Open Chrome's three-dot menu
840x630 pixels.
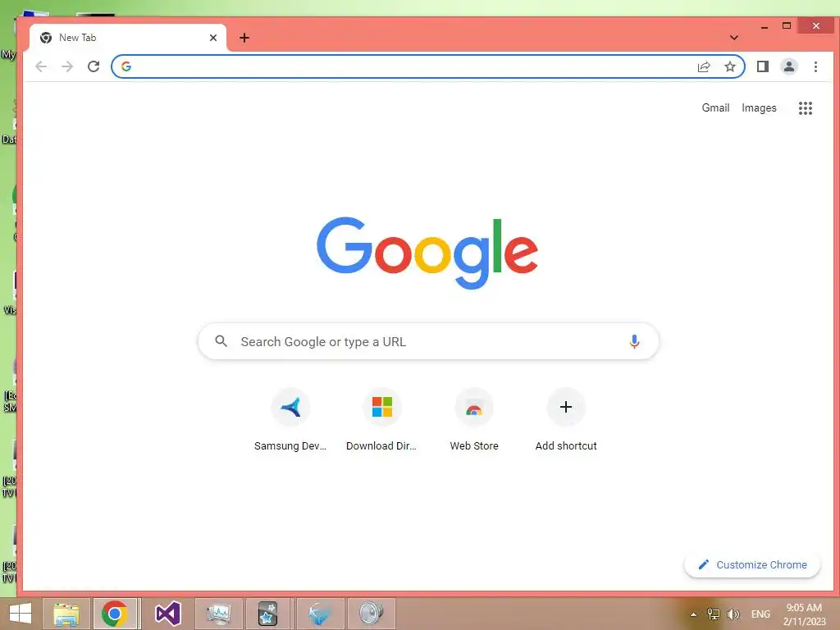(x=815, y=66)
